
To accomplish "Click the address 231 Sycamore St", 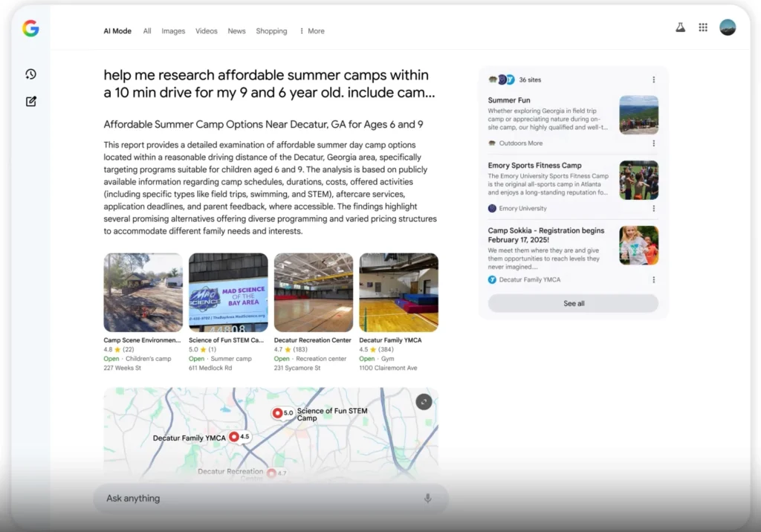I will (297, 368).
